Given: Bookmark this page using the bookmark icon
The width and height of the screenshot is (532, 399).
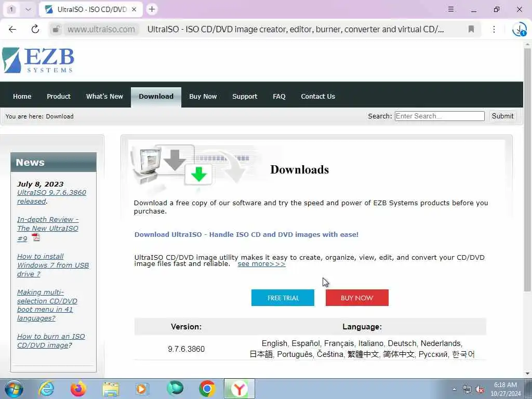Looking at the screenshot, I should point(471,29).
